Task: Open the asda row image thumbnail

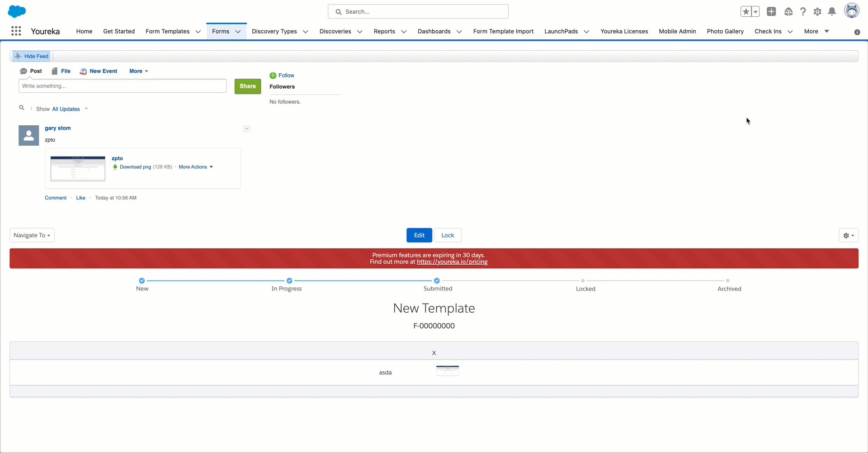Action: pos(448,371)
